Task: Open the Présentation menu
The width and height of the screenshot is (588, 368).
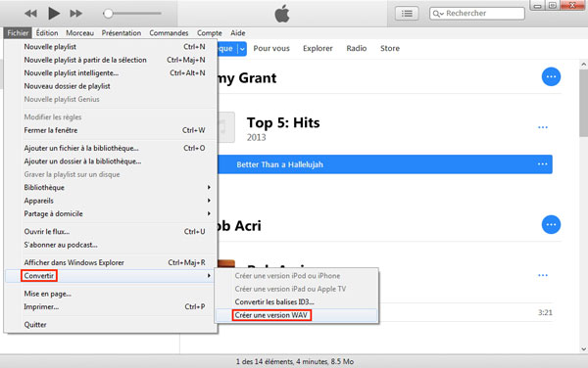Action: click(x=122, y=33)
